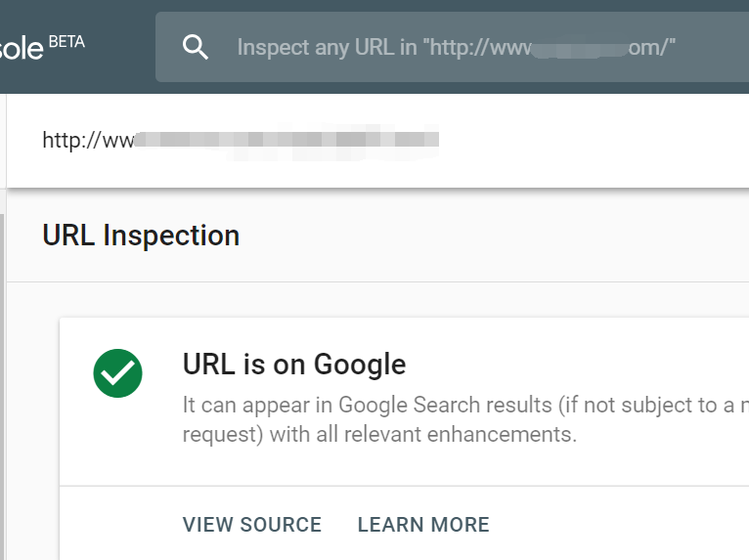Open VIEW SOURCE for the inspected URL
Screen dimensions: 749x560
[x=251, y=525]
